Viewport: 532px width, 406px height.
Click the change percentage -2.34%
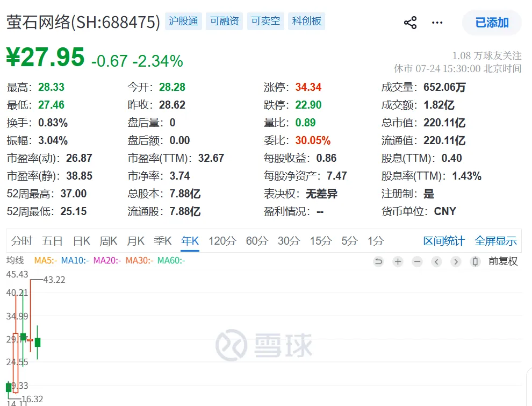[x=158, y=61]
